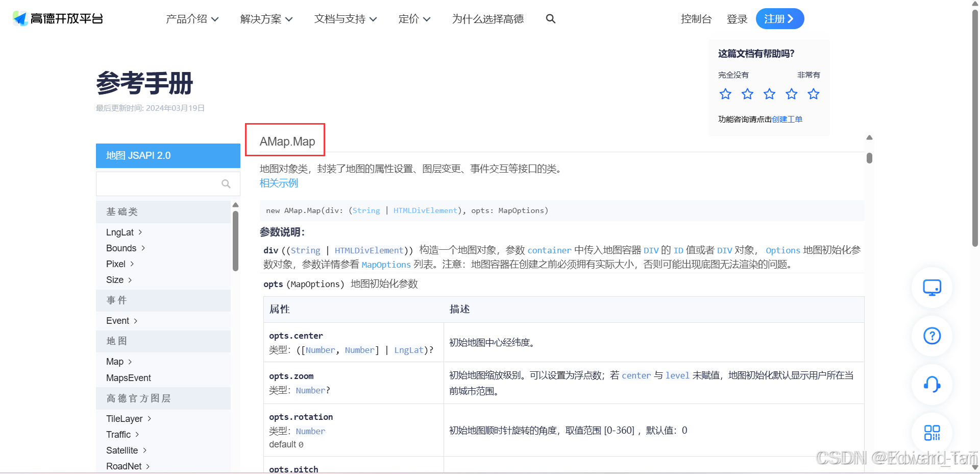
Task: Expand the 产品介绍 dropdown menu
Action: tap(192, 19)
